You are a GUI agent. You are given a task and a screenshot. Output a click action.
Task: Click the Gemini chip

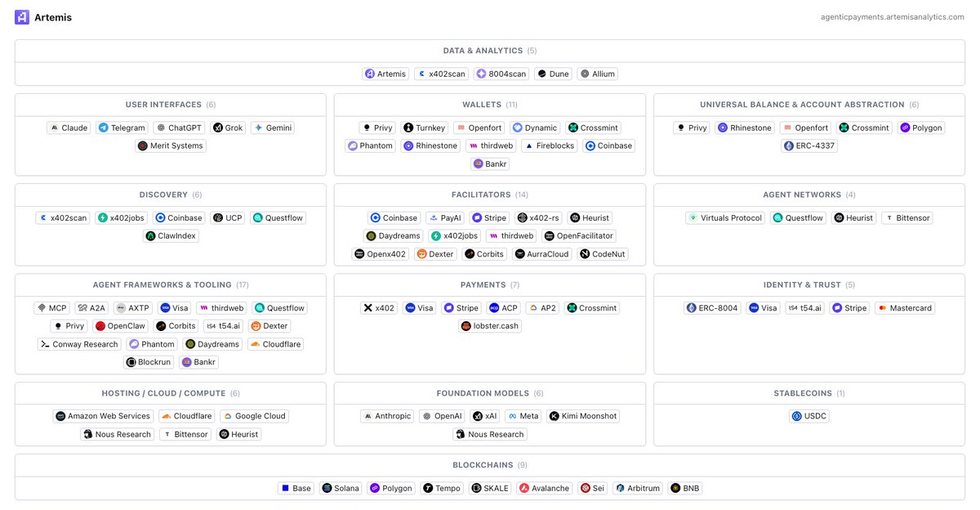click(273, 127)
